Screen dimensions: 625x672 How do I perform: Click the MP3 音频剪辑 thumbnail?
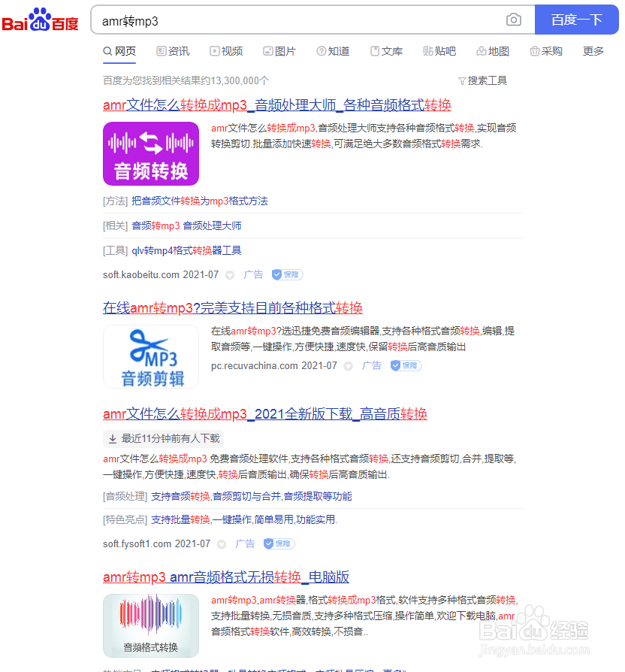coord(151,356)
